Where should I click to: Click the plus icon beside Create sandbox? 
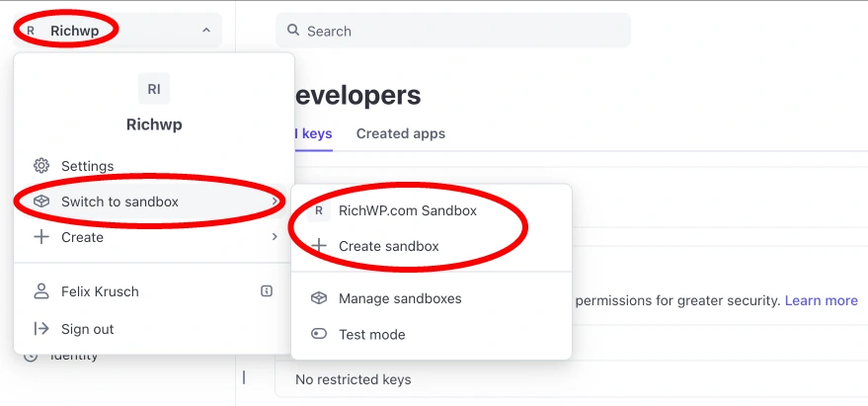319,246
